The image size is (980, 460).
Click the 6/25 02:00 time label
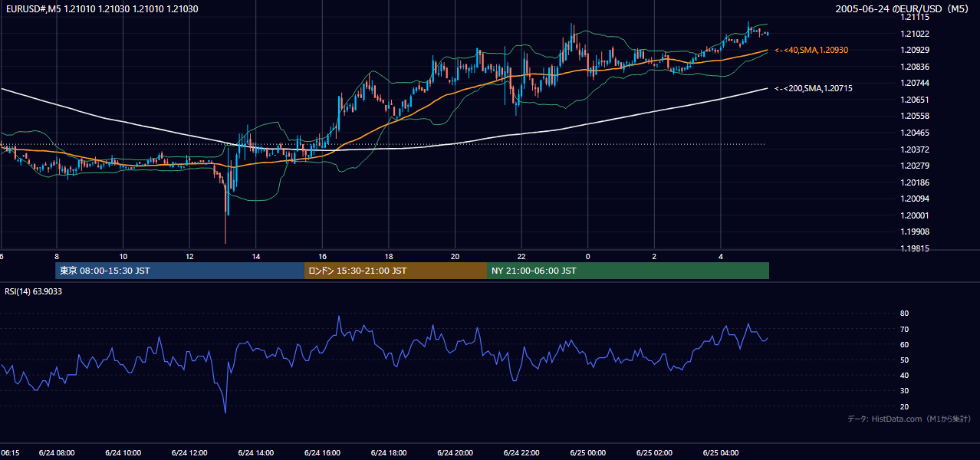(654, 453)
